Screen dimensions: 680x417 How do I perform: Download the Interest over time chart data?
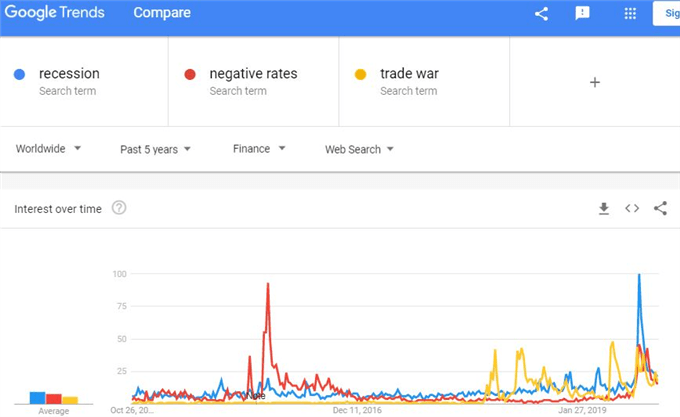click(x=604, y=208)
